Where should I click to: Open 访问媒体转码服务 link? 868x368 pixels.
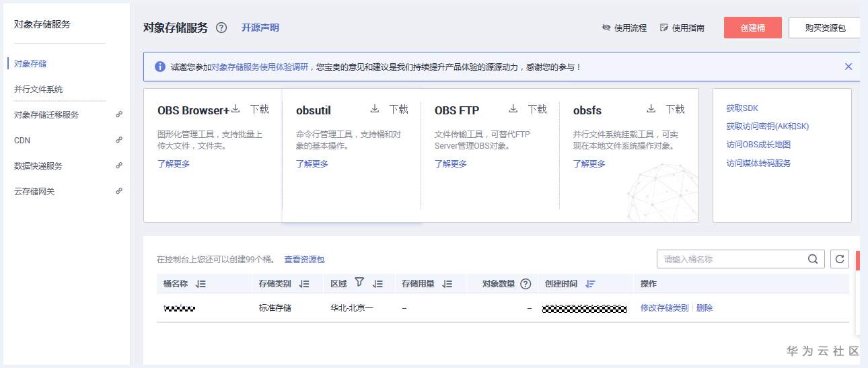pyautogui.click(x=759, y=163)
